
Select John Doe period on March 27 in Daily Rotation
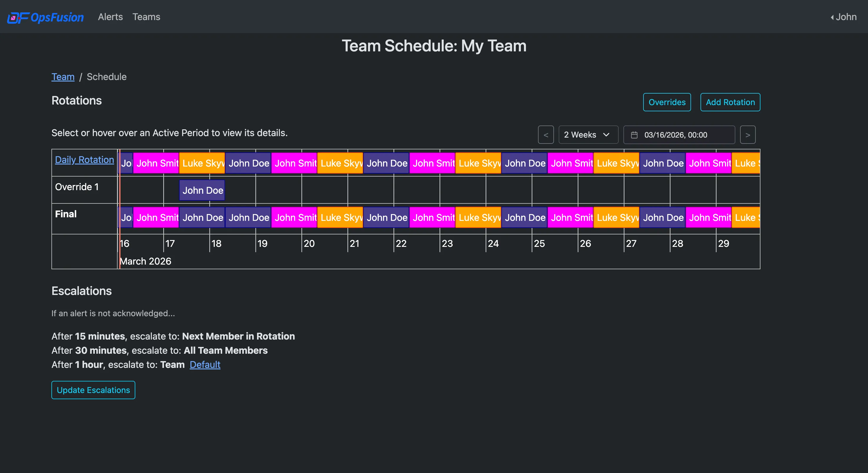(x=662, y=163)
